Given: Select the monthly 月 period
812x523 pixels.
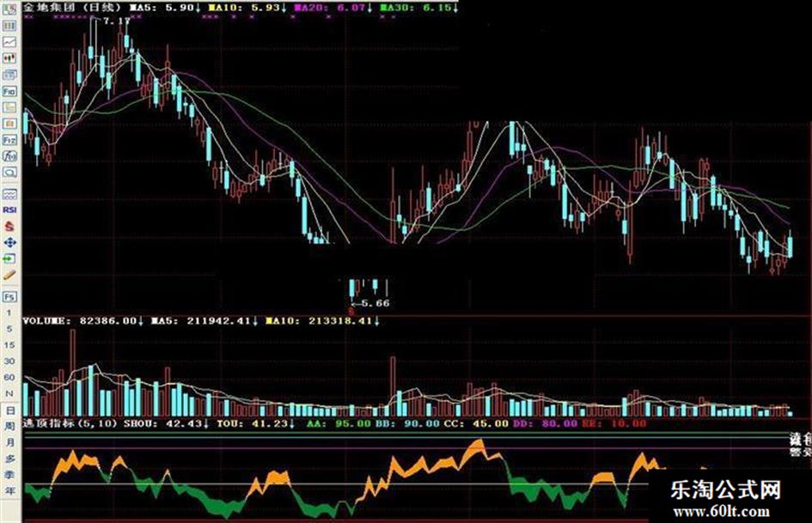Looking at the screenshot, I should [9, 443].
